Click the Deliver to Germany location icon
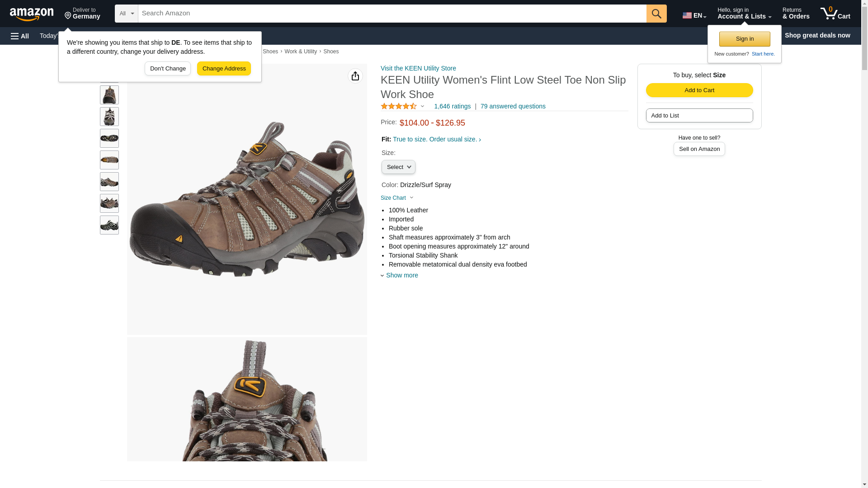 68,16
